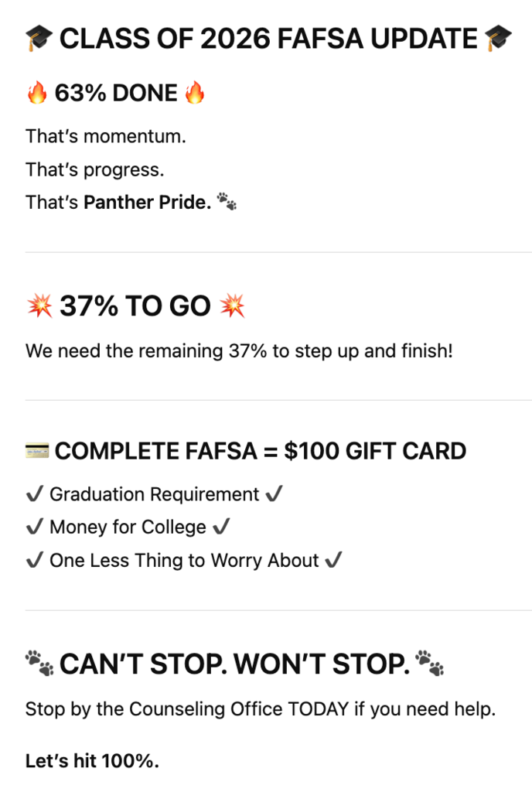This screenshot has width=532, height=792.
Task: Click the paw prints before CAN'T STOP
Action: [39, 663]
